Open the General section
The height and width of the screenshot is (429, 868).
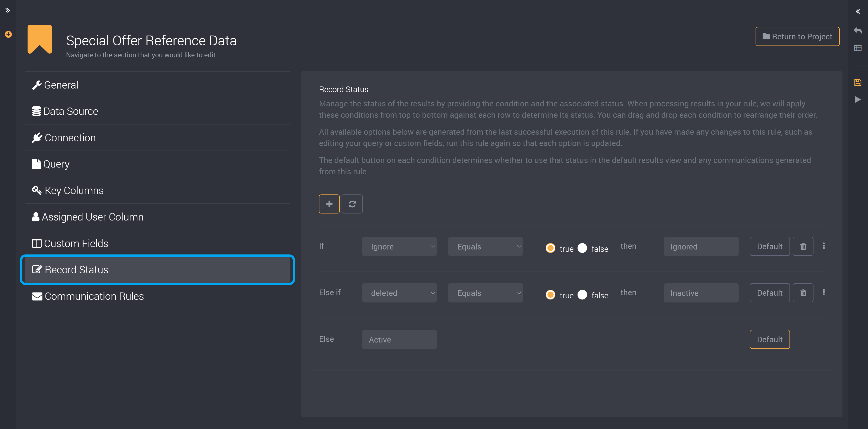(x=157, y=85)
